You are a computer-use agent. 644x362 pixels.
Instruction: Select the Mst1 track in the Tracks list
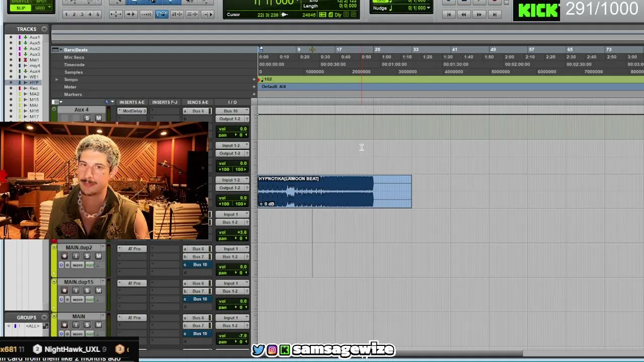[34, 60]
